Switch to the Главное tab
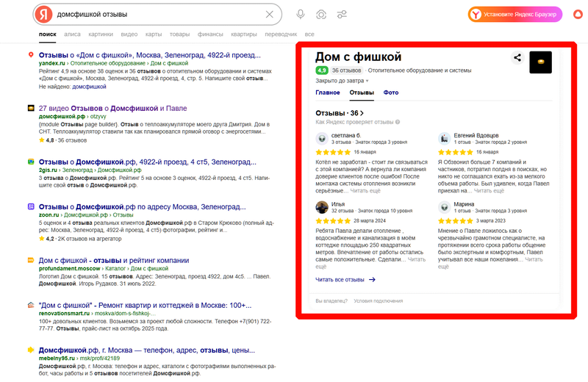Viewport: 588px width, 382px height. (327, 93)
